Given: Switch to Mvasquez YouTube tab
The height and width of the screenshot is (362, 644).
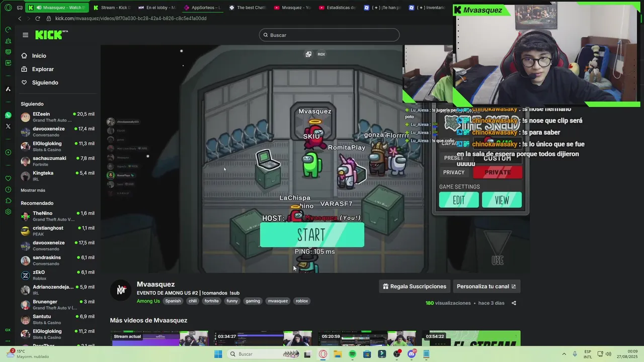Looking at the screenshot, I should click(x=292, y=8).
